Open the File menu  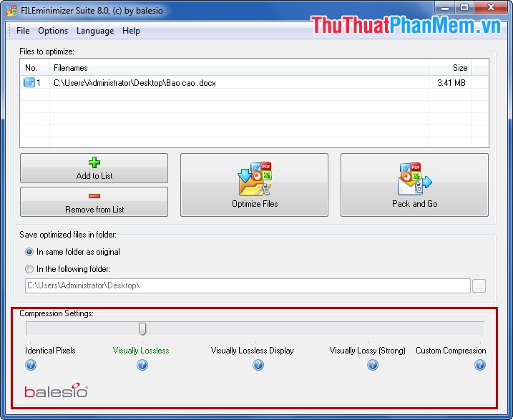click(x=23, y=31)
